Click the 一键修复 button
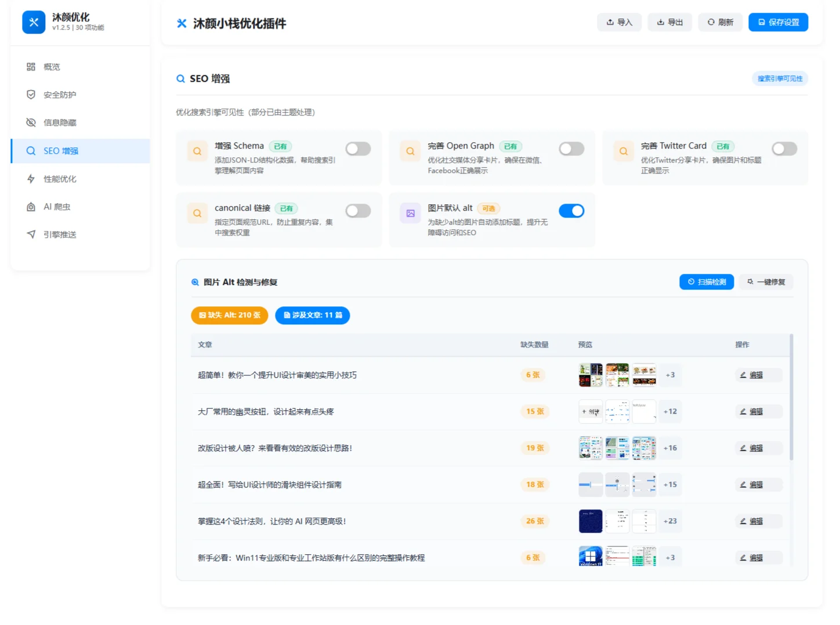The width and height of the screenshot is (840, 625). tap(766, 282)
